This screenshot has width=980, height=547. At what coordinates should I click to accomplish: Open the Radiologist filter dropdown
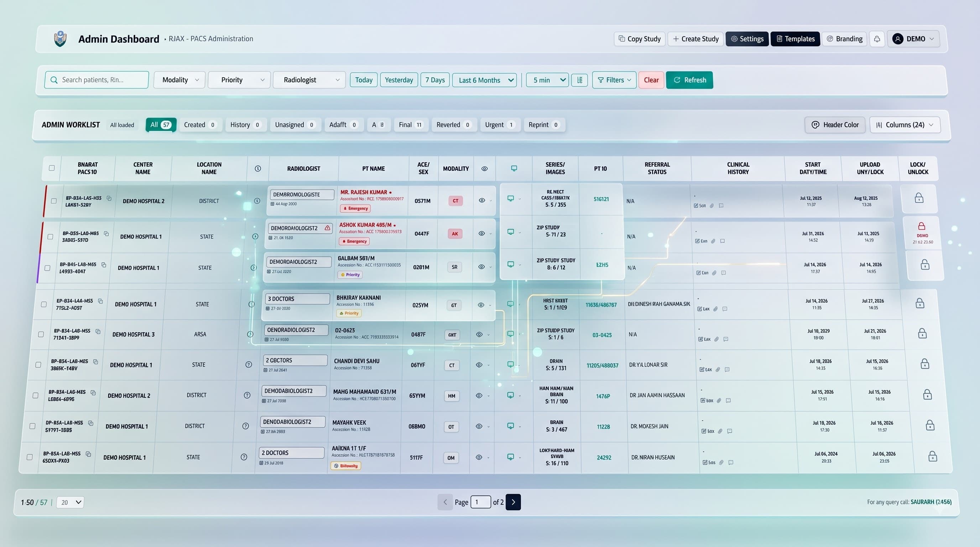[x=309, y=80]
